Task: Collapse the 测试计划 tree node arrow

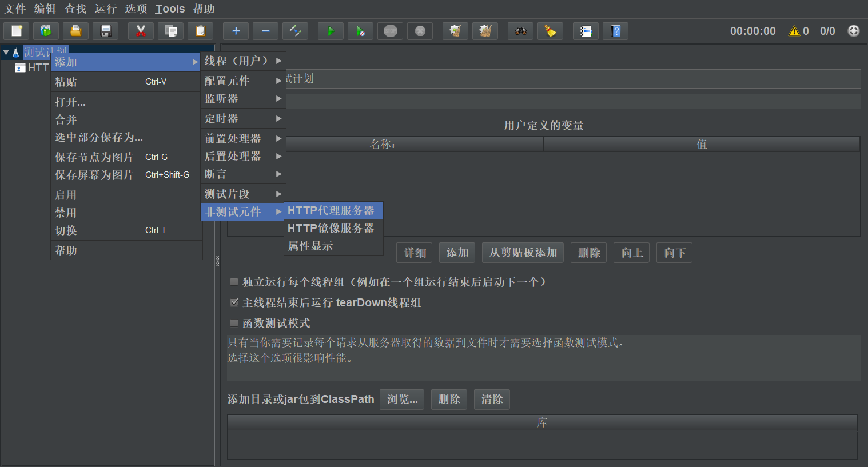Action: 6,53
